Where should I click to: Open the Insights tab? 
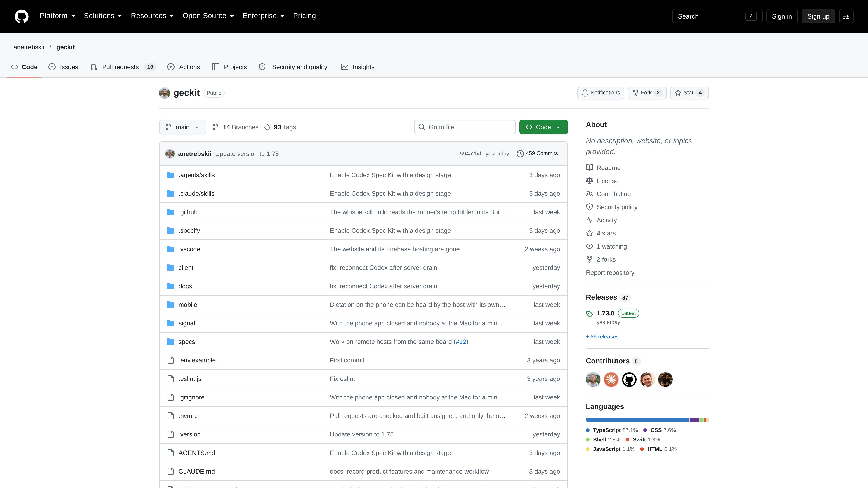(358, 67)
